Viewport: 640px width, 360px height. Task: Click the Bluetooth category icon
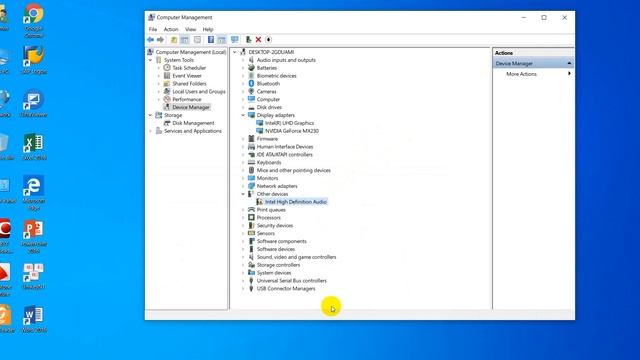point(251,83)
